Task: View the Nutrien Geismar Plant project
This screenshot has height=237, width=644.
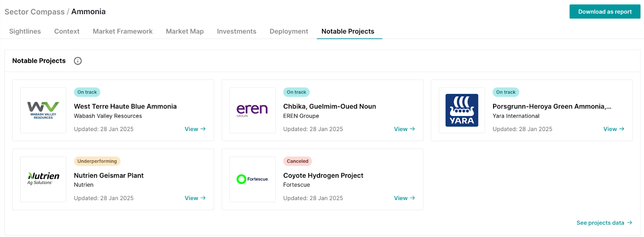Action: [195, 198]
